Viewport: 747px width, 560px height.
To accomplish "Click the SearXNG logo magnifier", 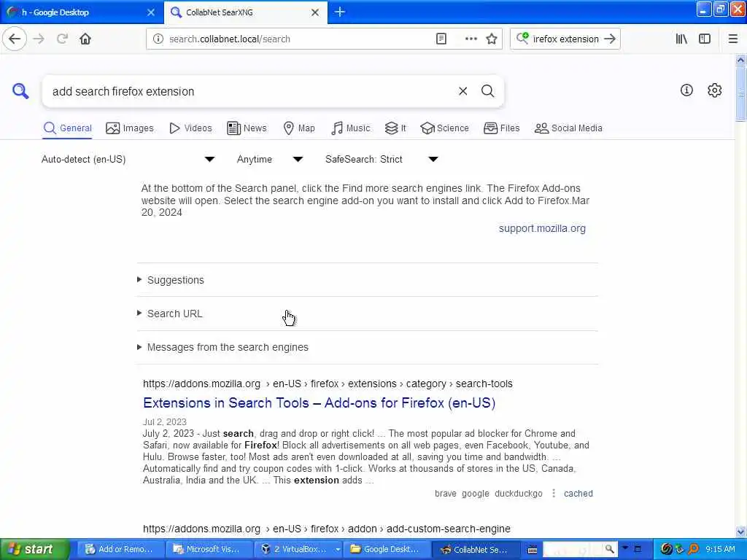I will pyautogui.click(x=20, y=90).
